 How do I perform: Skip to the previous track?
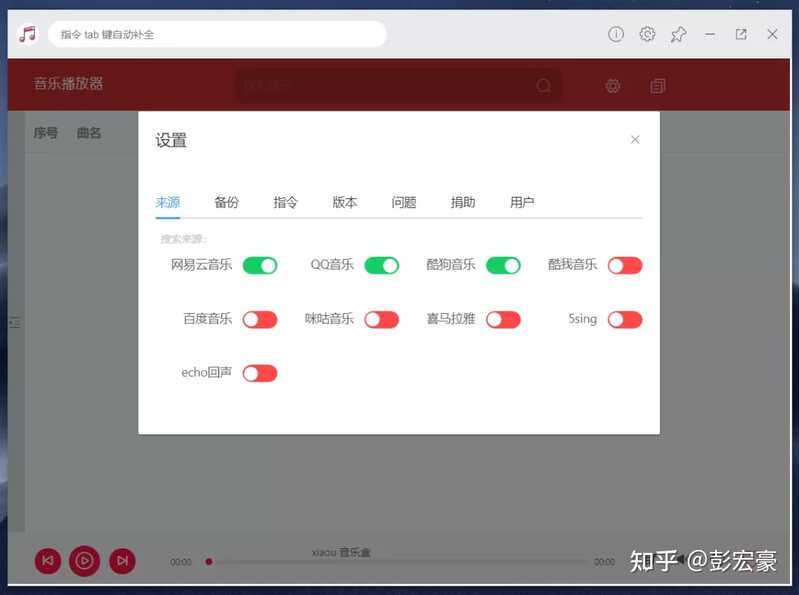tap(48, 561)
